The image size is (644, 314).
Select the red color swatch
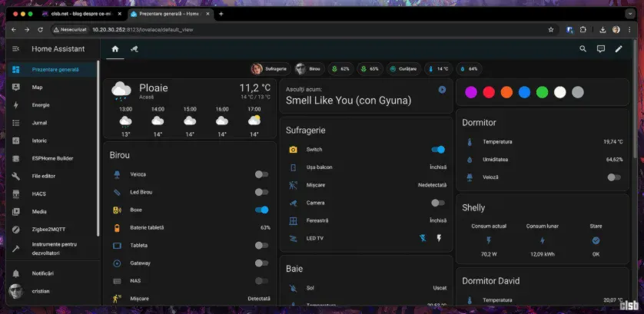pos(489,92)
